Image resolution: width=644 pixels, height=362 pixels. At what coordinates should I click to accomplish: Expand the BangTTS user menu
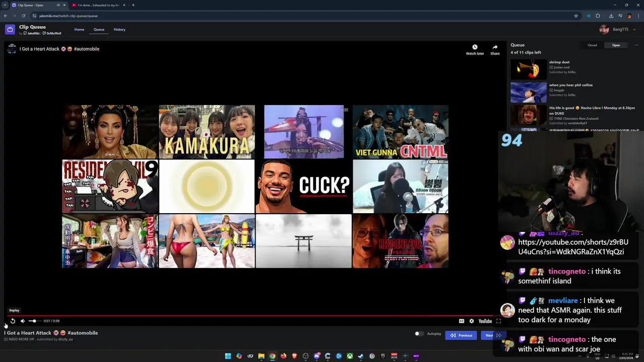634,30
